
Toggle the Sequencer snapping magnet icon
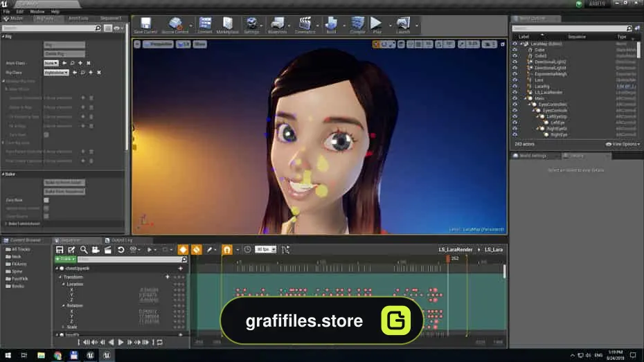tap(226, 250)
